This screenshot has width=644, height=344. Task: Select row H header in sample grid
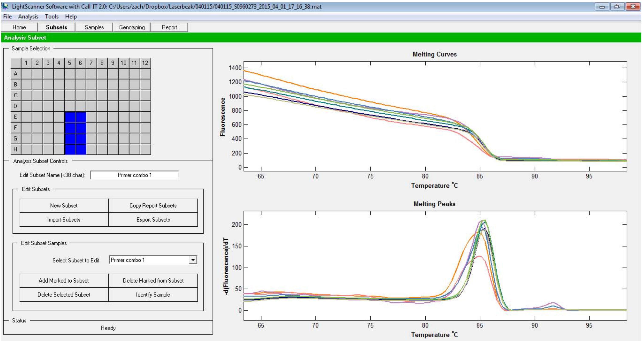click(x=16, y=149)
